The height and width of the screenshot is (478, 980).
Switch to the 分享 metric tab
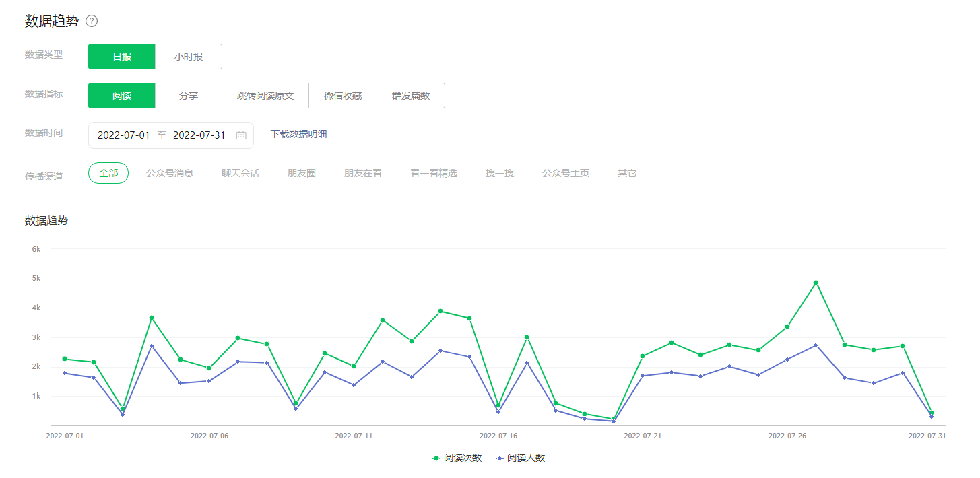click(x=189, y=96)
